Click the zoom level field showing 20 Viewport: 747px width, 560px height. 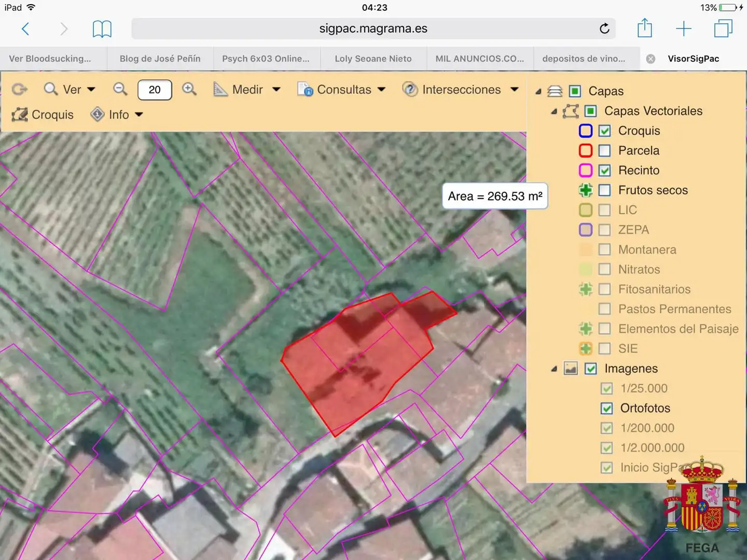pos(155,90)
